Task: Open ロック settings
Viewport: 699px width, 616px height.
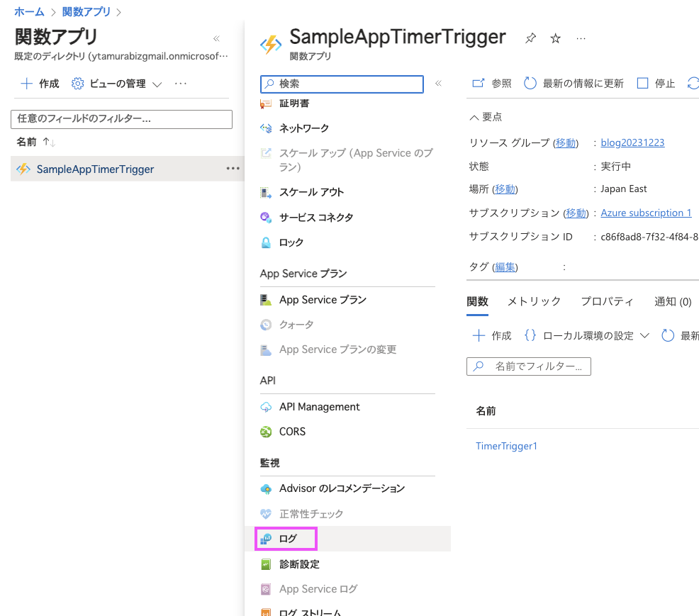Action: tap(291, 242)
